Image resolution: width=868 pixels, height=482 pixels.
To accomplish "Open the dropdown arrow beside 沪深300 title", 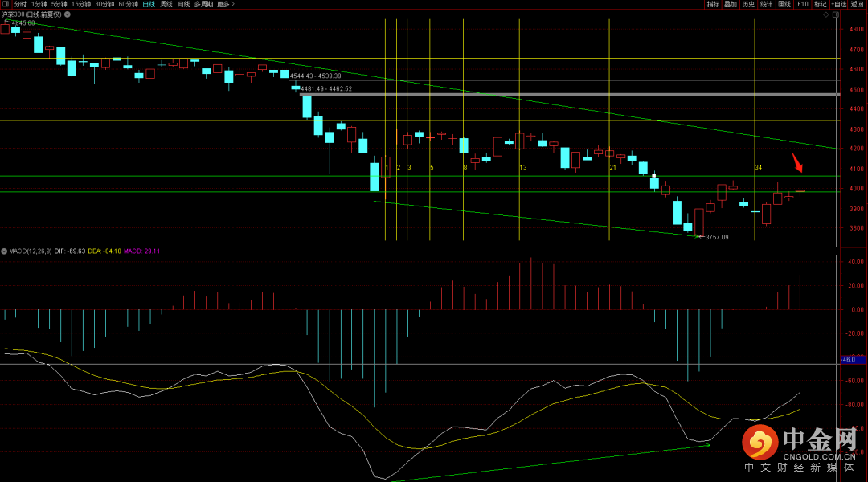I will coord(68,14).
